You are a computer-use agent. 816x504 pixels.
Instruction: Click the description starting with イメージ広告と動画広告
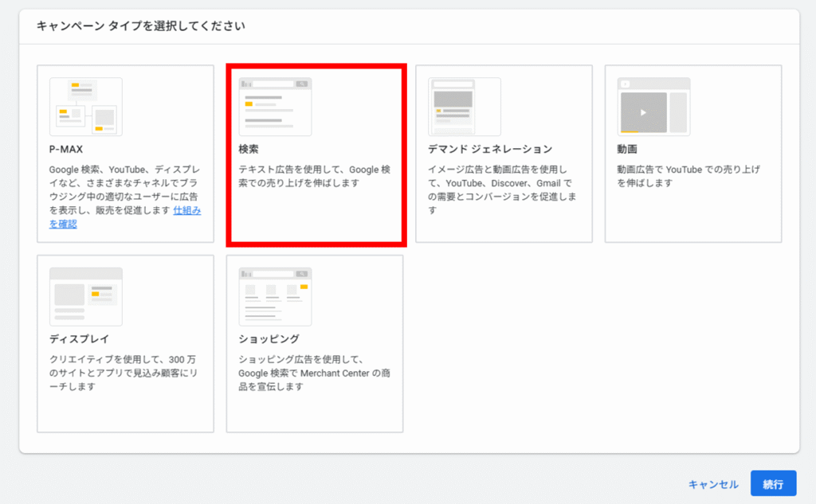tap(502, 189)
